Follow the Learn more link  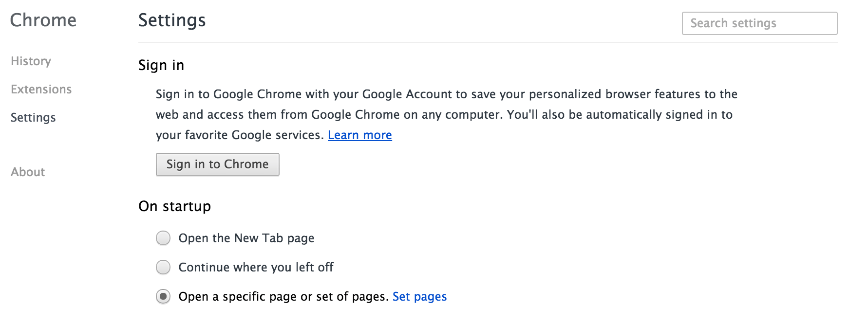[x=359, y=135]
